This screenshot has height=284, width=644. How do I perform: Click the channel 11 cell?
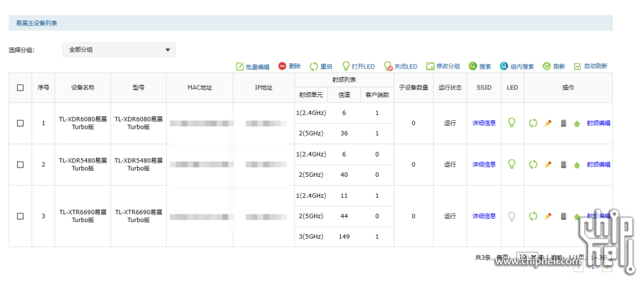344,196
